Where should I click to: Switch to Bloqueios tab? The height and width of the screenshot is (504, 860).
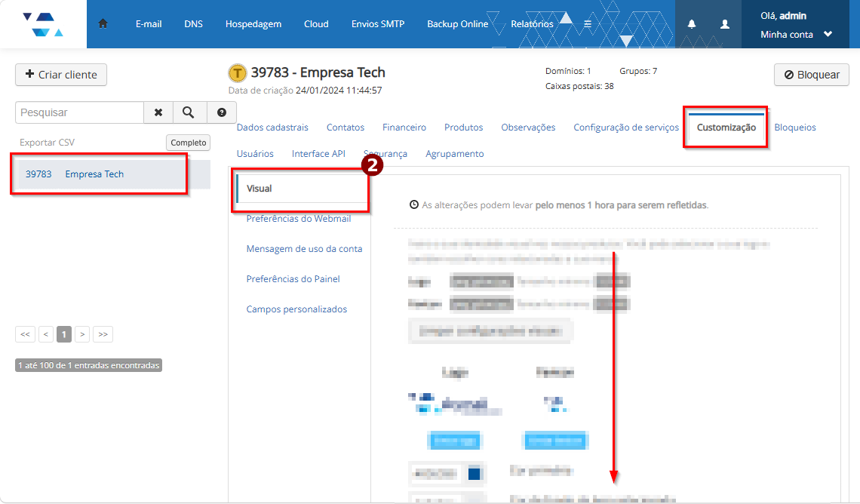(794, 128)
